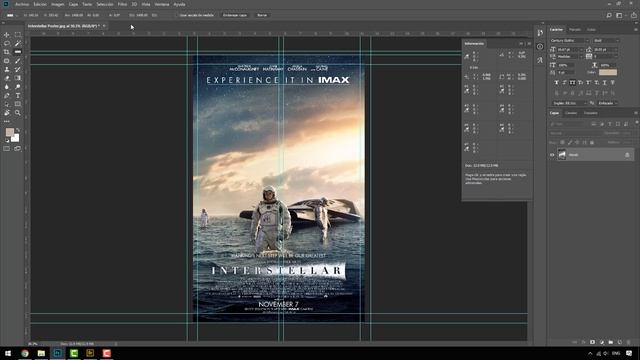Screen dimensions: 640x360
Task: Select the Rectangular Marquee tool
Action: [x=18, y=35]
